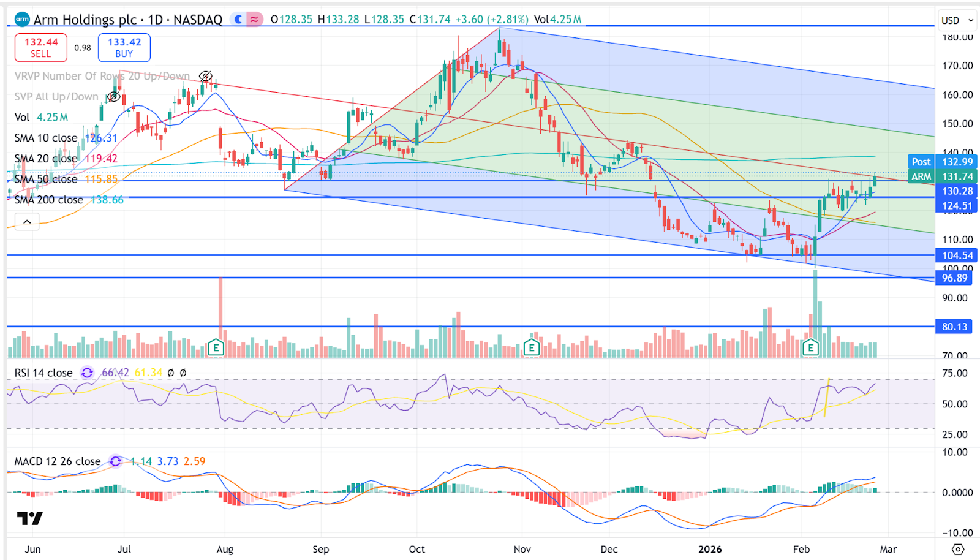Click the Jul label on time axis
The image size is (980, 560).
point(124,549)
